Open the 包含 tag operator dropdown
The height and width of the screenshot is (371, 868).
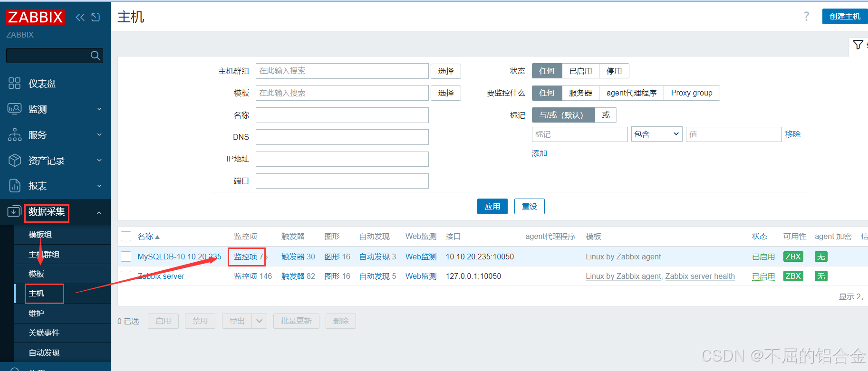pyautogui.click(x=657, y=134)
